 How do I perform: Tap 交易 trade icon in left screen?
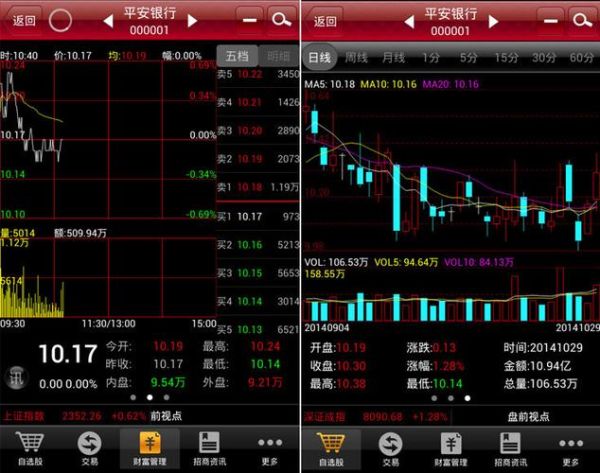pyautogui.click(x=90, y=447)
